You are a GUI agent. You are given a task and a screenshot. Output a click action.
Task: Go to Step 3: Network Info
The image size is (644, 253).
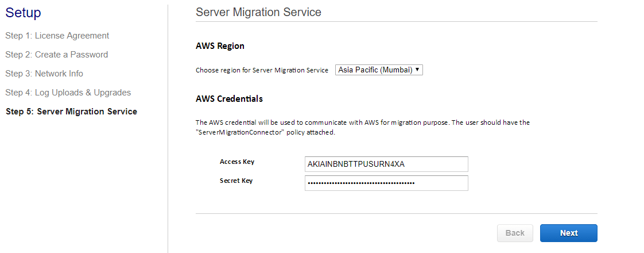(44, 73)
